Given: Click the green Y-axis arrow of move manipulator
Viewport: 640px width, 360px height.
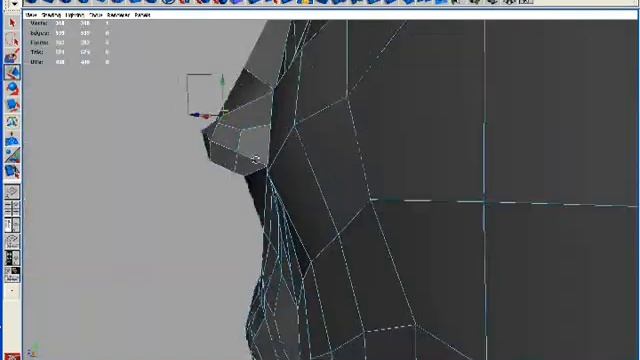Looking at the screenshot, I should 222,80.
